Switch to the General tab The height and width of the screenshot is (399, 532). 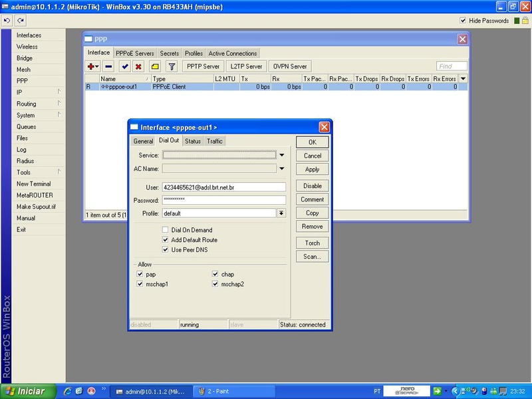[143, 141]
